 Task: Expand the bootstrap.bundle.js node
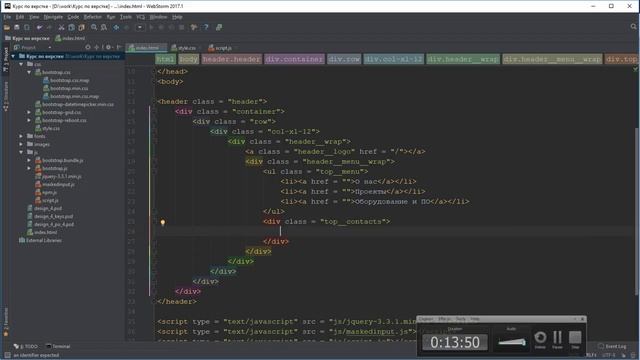click(29, 160)
